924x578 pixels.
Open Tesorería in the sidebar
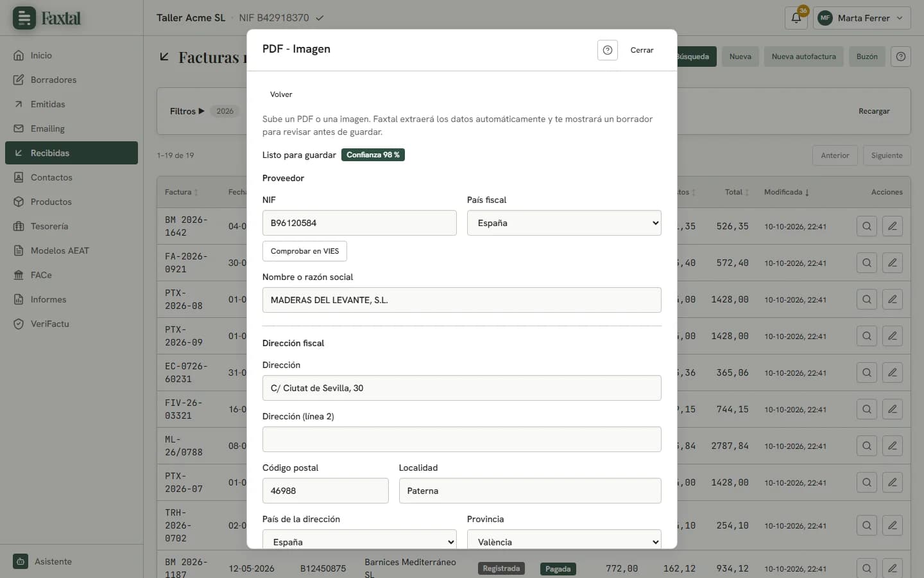point(71,226)
